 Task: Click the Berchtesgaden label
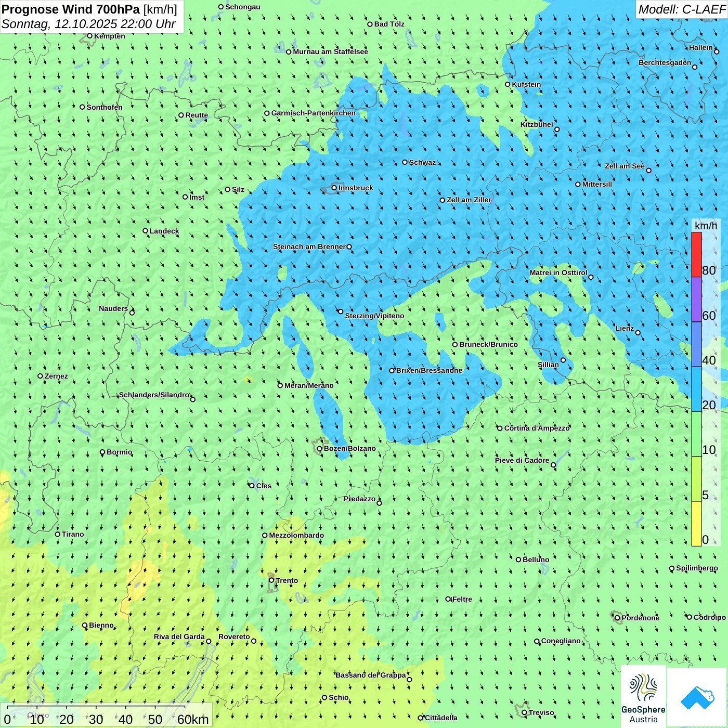[x=665, y=62]
